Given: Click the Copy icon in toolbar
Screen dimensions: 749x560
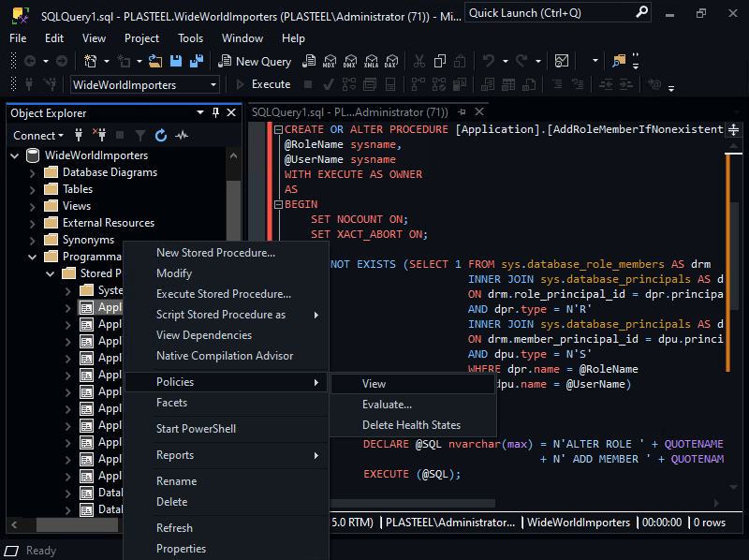Looking at the screenshot, I should coord(439,61).
